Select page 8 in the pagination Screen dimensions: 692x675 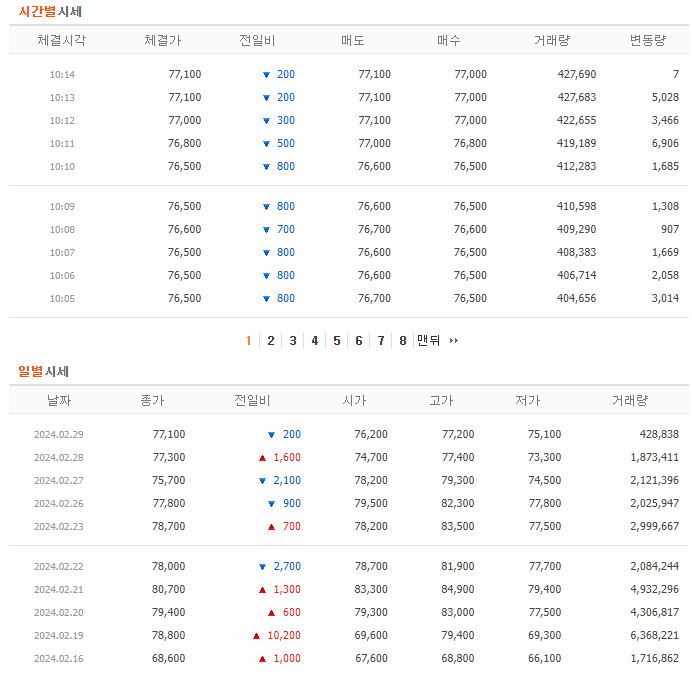click(x=403, y=341)
